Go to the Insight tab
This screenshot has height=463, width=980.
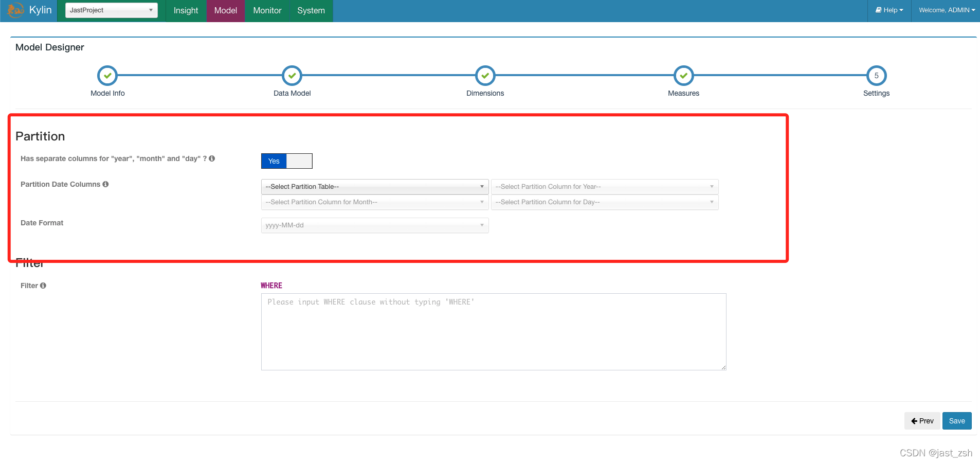coord(186,10)
